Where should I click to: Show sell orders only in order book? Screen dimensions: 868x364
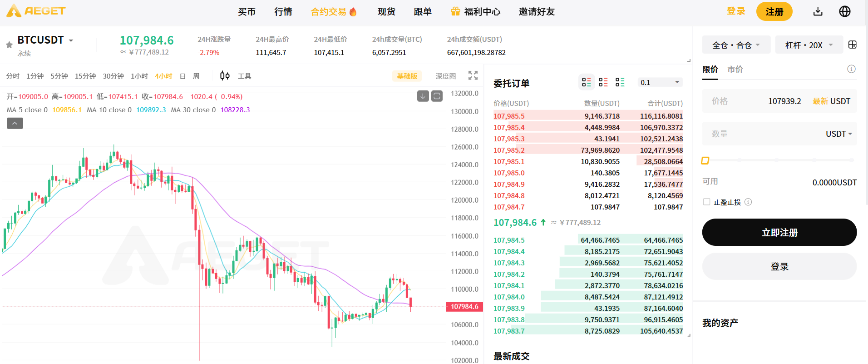point(603,82)
